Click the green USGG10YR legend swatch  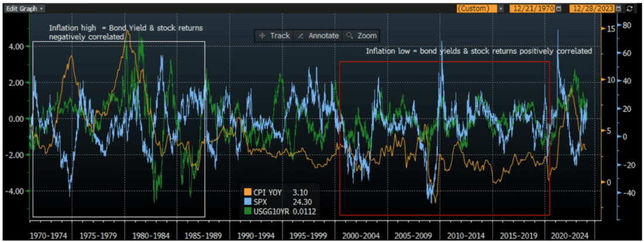coord(246,210)
